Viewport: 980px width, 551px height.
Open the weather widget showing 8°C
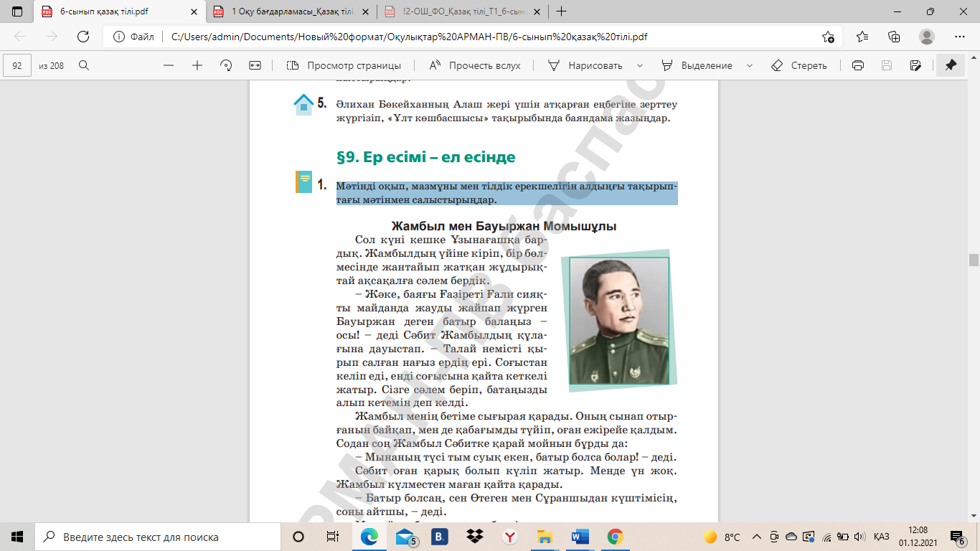722,537
